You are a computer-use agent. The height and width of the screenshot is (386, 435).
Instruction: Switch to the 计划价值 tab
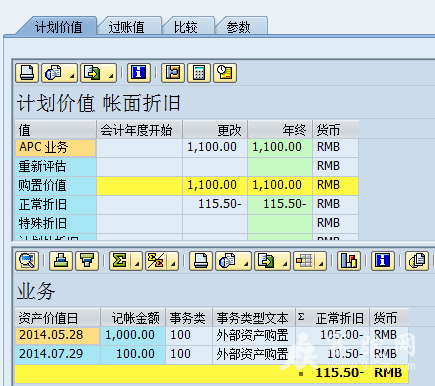pos(59,27)
